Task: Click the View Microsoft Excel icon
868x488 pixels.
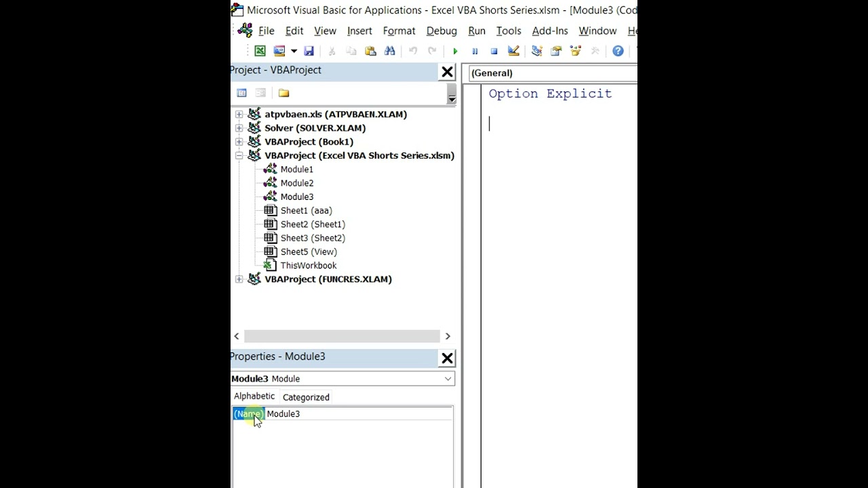Action: coord(260,51)
